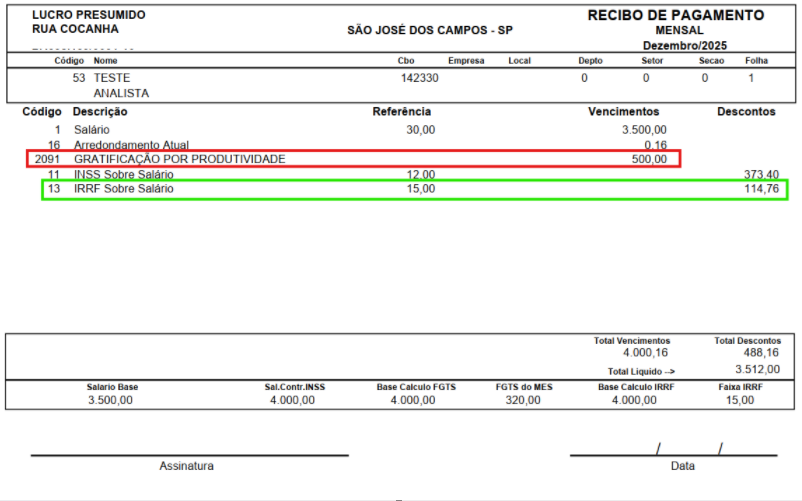The image size is (802, 501).
Task: Select the 'Vencimentos' column heading
Action: 623,111
